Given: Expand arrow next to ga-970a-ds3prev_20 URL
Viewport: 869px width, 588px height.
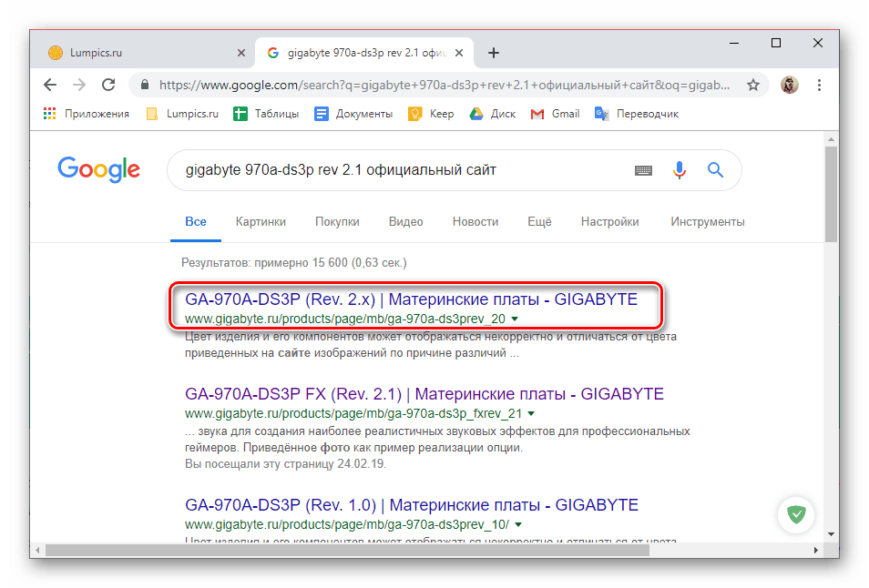Looking at the screenshot, I should (515, 319).
